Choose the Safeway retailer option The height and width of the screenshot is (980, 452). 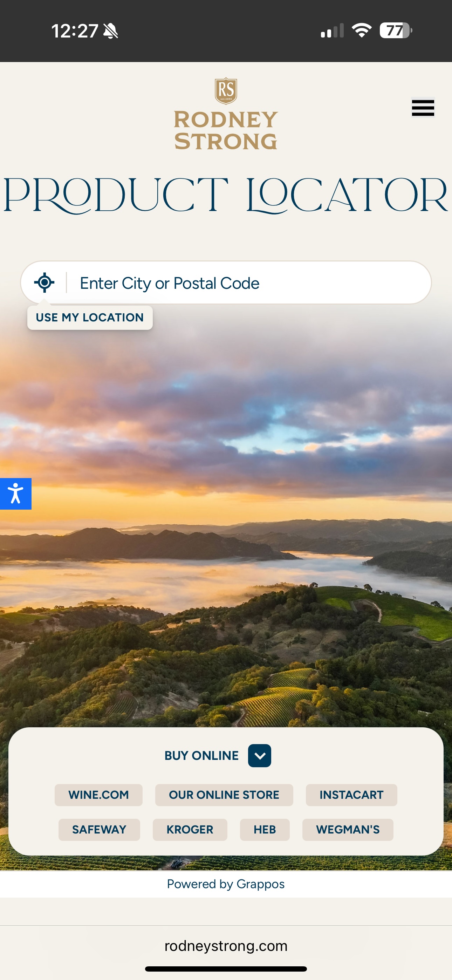pos(99,829)
